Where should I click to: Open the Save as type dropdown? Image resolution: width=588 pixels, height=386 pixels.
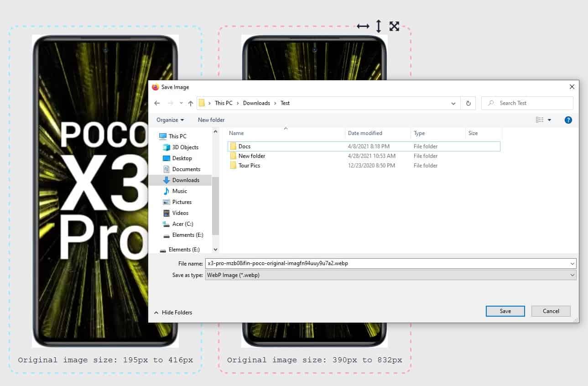pyautogui.click(x=391, y=275)
